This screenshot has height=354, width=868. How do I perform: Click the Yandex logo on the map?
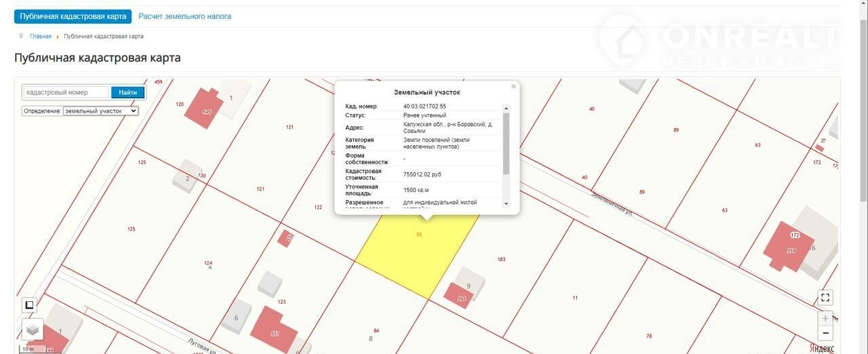[x=822, y=348]
